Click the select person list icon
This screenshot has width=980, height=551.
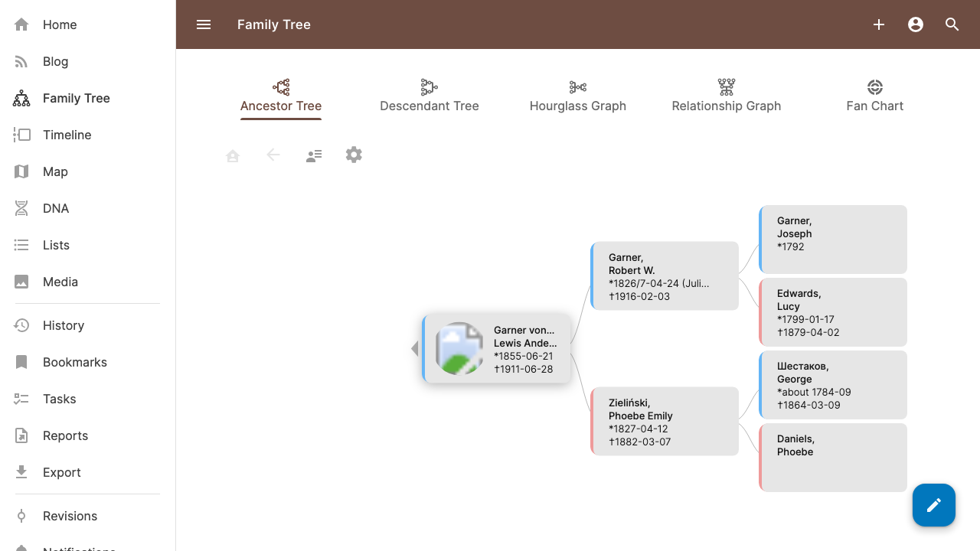point(314,155)
